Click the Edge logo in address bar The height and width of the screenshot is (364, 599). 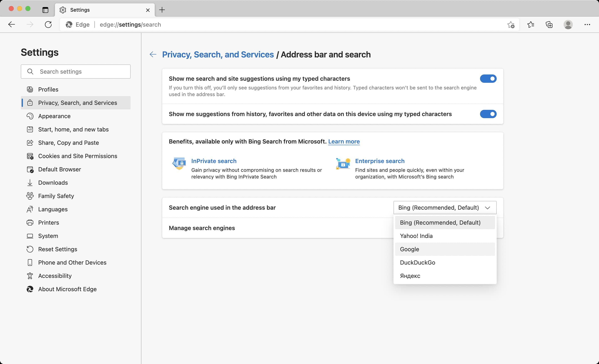69,25
